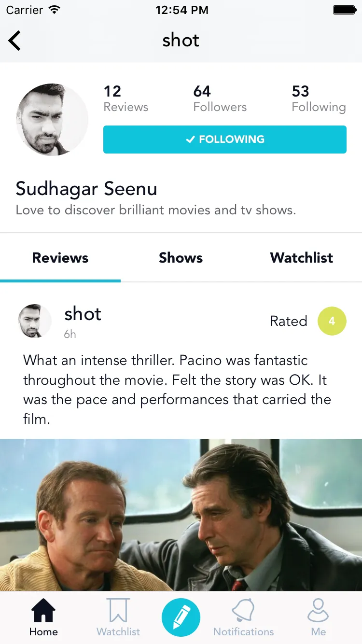Open the Home tab icon

[x=43, y=611]
